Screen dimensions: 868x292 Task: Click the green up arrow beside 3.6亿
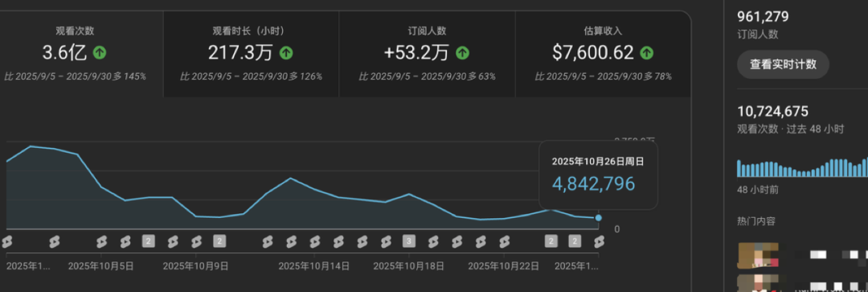(100, 53)
